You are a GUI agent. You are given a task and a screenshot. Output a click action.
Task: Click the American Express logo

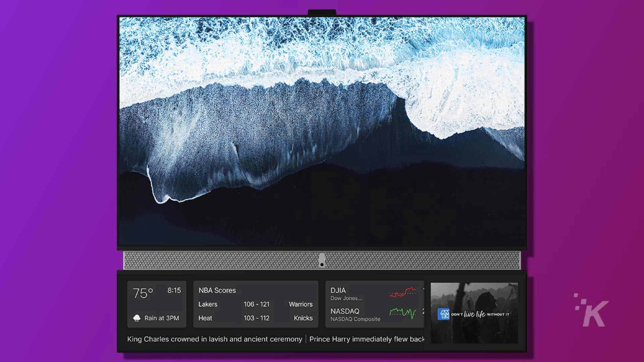(x=443, y=314)
